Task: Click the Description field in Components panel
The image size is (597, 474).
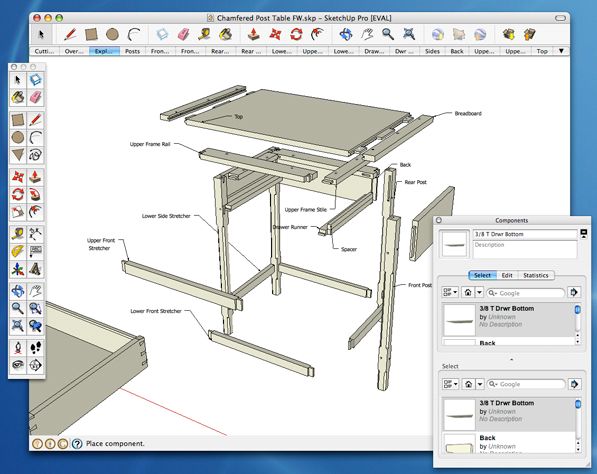Action: tap(525, 249)
